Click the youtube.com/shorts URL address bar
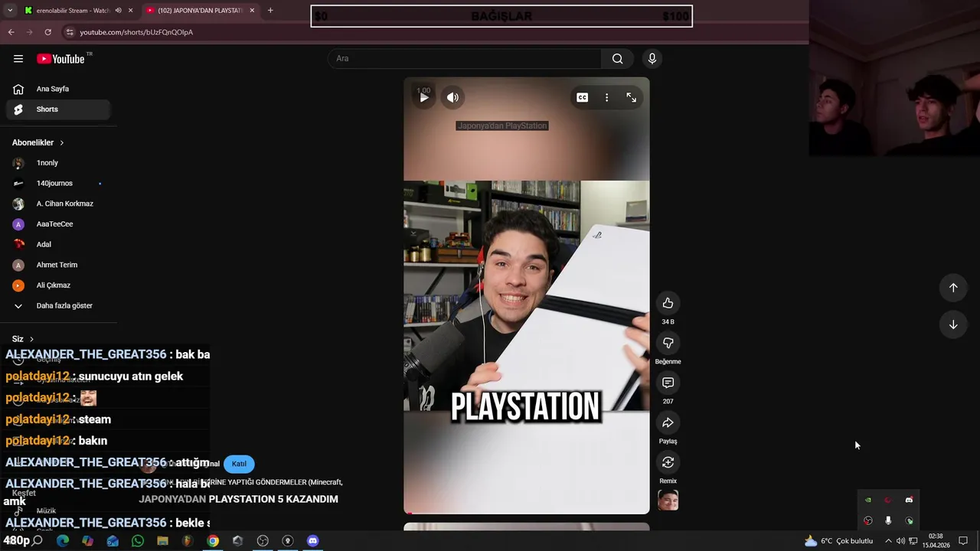Screen dimensions: 980x551 (x=136, y=32)
